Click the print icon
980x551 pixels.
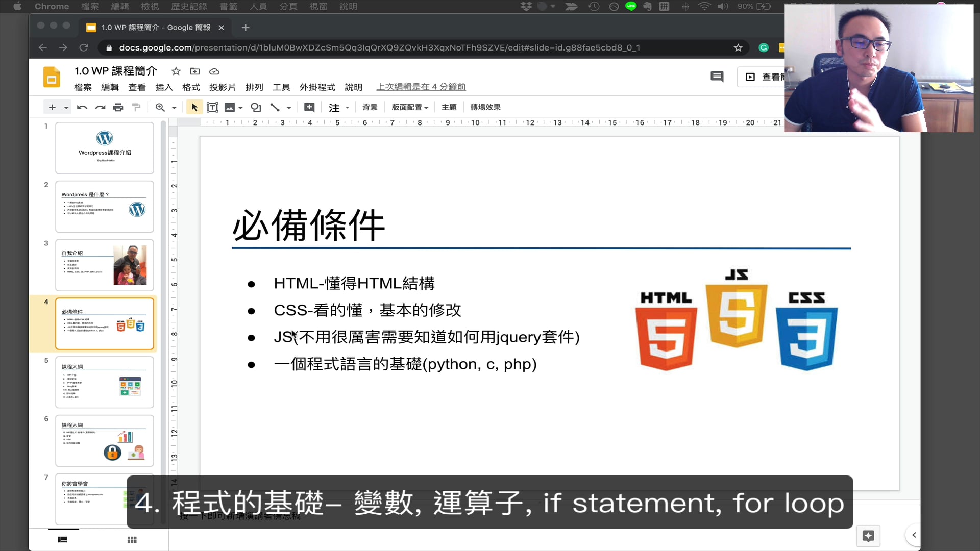coord(117,107)
